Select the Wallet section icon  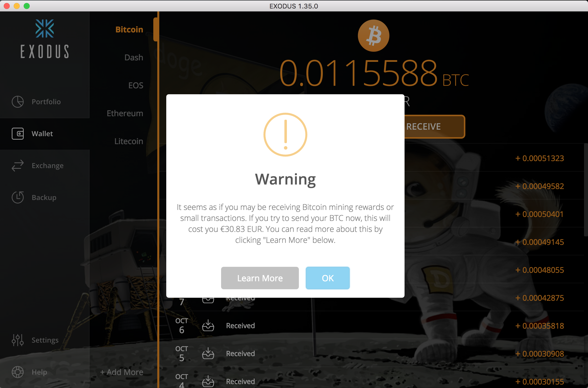click(x=18, y=134)
